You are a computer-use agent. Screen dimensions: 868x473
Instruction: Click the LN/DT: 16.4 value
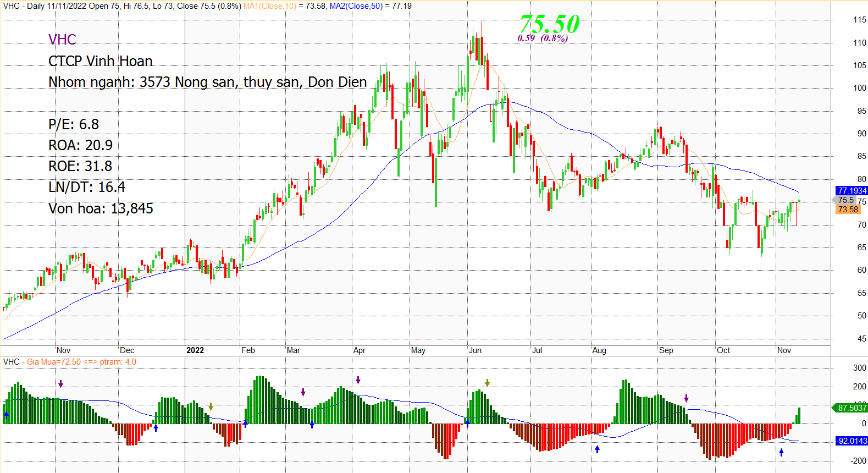[87, 187]
